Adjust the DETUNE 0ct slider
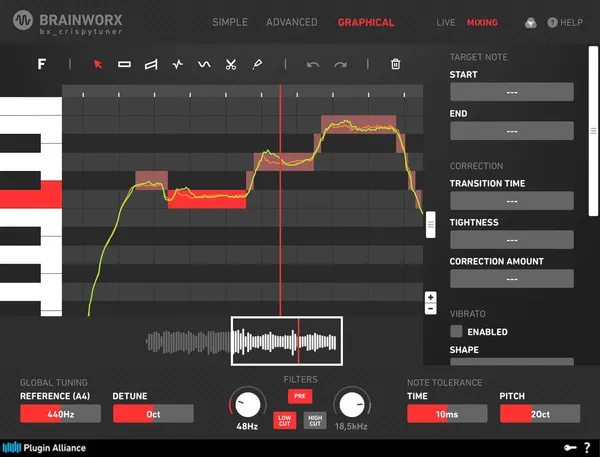600x457 pixels. click(153, 414)
